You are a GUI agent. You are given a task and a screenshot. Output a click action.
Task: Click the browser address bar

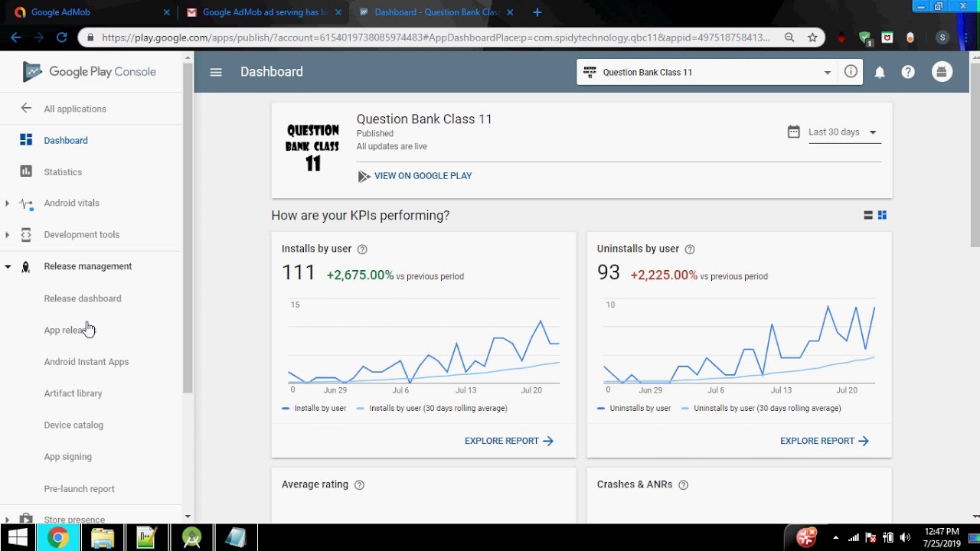pyautogui.click(x=435, y=37)
